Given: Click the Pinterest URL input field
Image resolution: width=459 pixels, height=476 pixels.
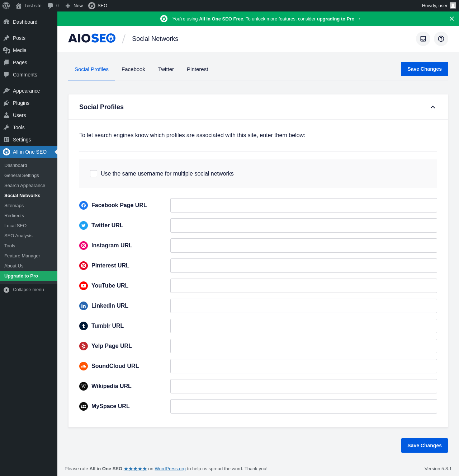Looking at the screenshot, I should click(x=304, y=266).
